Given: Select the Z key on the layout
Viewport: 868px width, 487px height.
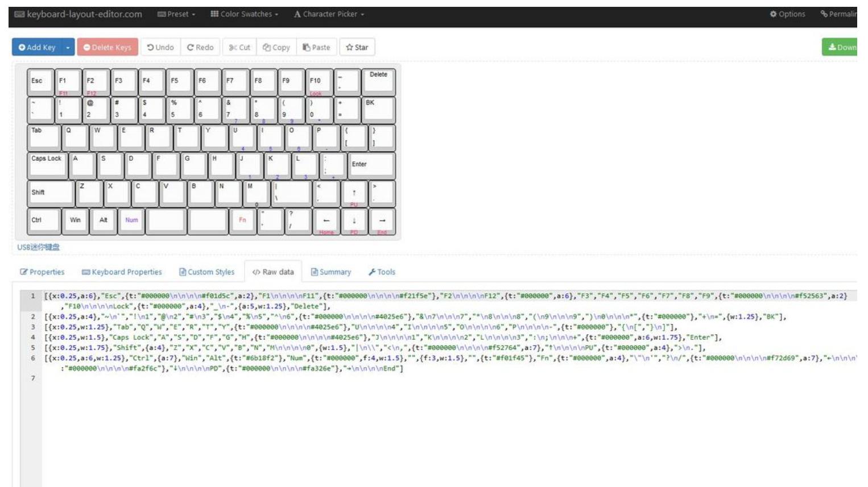Looking at the screenshot, I should click(89, 193).
